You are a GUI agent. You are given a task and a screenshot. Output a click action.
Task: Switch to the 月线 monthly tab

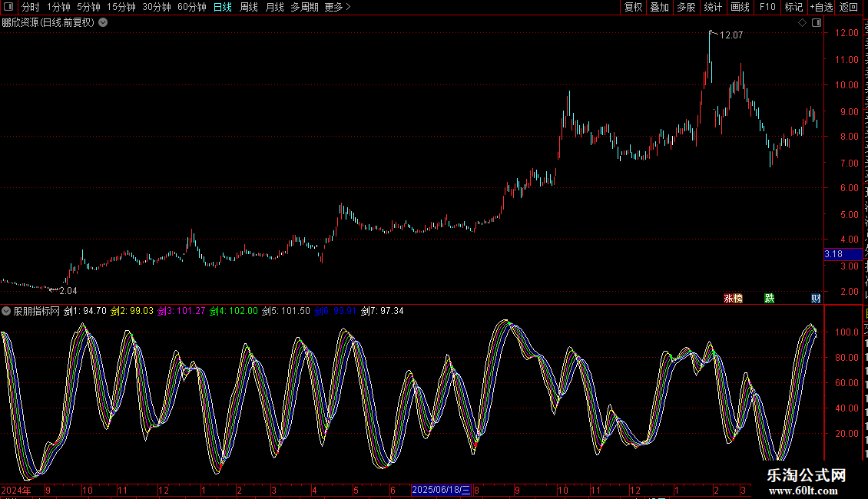[274, 7]
